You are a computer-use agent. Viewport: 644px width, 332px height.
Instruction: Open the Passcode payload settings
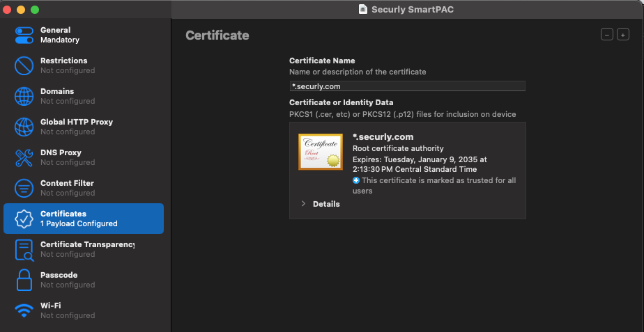[84, 280]
